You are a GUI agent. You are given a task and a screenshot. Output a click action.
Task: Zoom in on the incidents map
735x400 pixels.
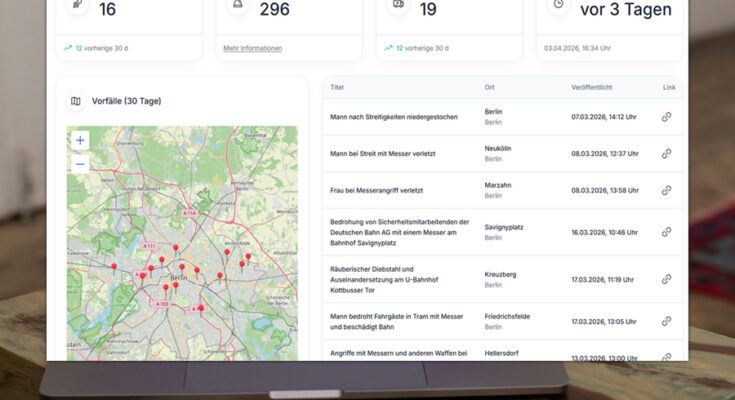tap(80, 140)
